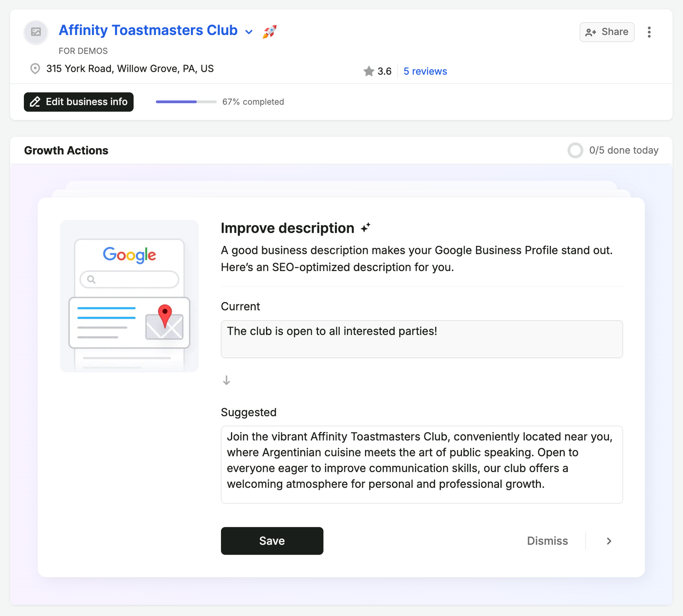The width and height of the screenshot is (683, 616).
Task: Click the 0/5 done today text
Action: click(x=624, y=150)
